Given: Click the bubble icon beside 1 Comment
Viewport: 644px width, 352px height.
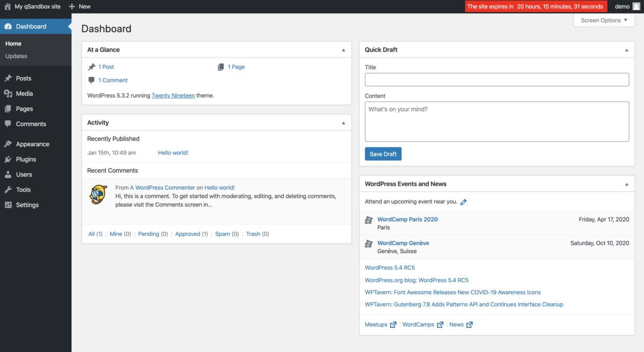Looking at the screenshot, I should 91,80.
